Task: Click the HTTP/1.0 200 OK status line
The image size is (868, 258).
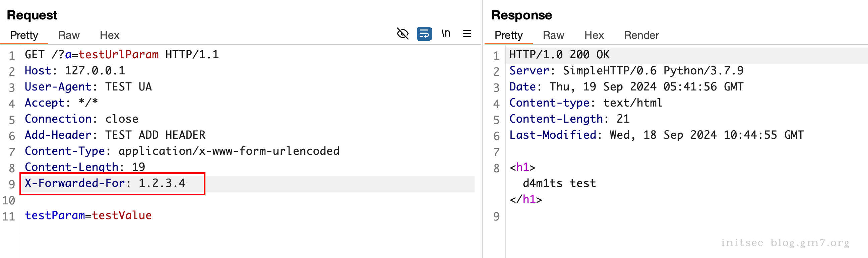Action: [x=559, y=55]
